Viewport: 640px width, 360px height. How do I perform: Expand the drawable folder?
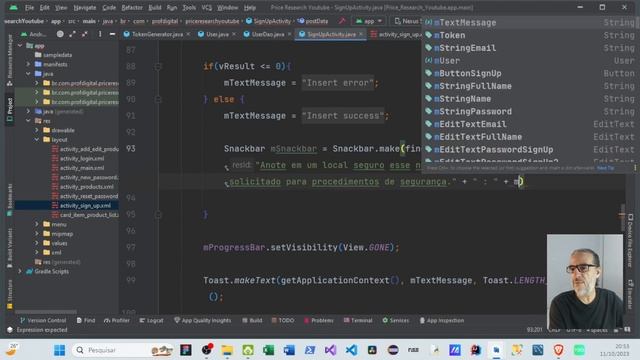click(37, 130)
